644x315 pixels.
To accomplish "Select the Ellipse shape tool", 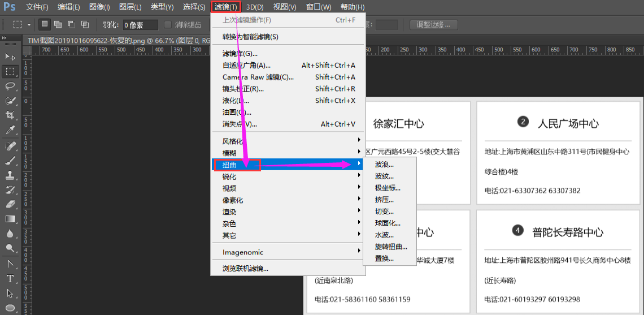I will tap(10, 308).
